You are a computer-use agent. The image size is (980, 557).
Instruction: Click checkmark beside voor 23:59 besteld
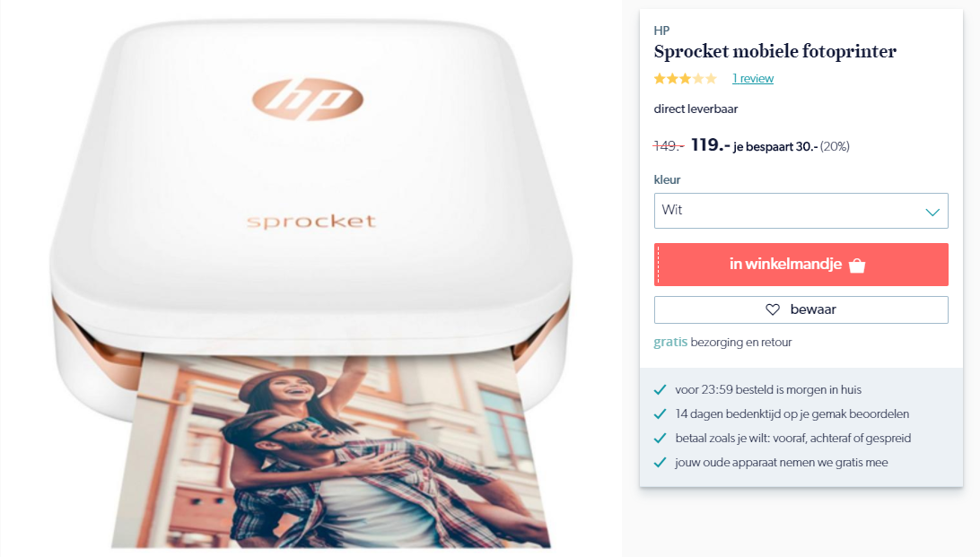(x=660, y=389)
